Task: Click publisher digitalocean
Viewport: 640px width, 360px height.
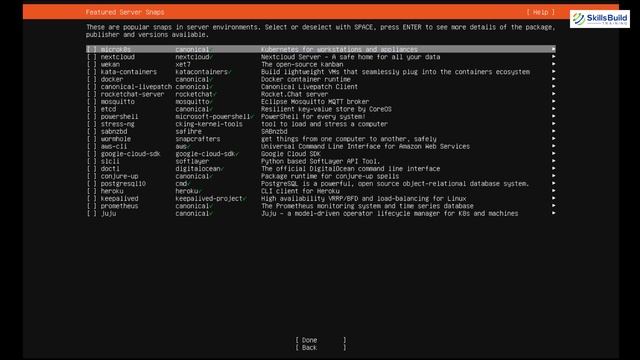Action: point(198,169)
